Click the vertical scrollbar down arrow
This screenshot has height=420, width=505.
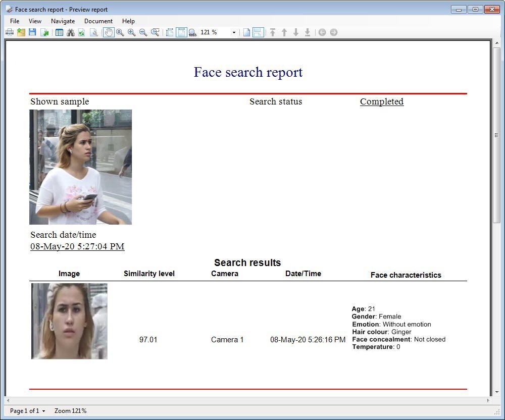(496, 392)
